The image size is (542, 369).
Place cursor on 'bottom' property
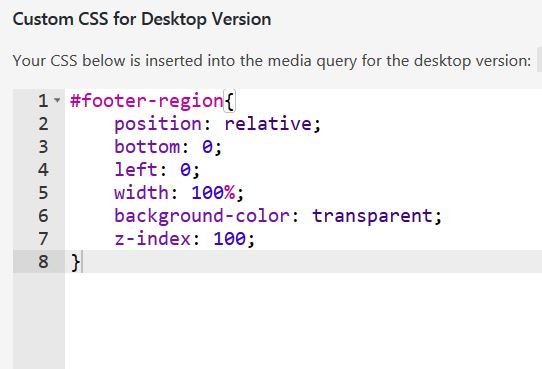point(147,147)
